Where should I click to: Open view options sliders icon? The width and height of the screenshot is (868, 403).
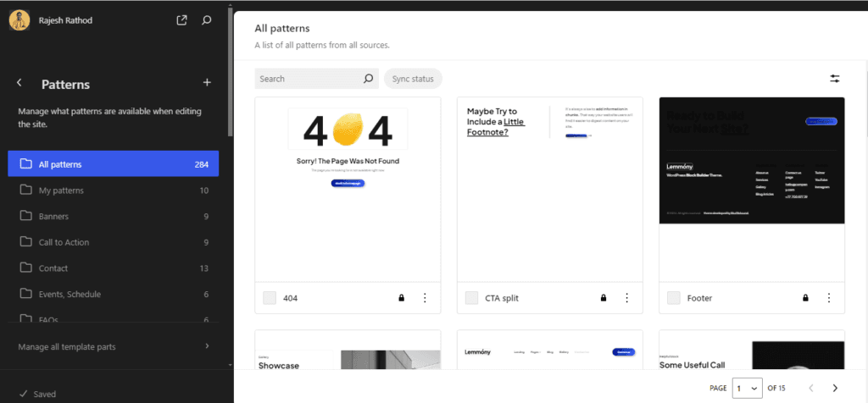click(835, 79)
